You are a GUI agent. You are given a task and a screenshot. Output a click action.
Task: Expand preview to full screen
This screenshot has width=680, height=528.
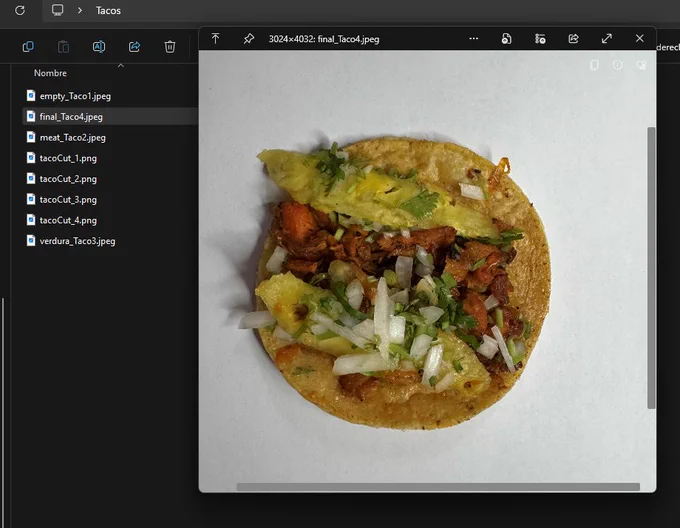[x=607, y=39]
